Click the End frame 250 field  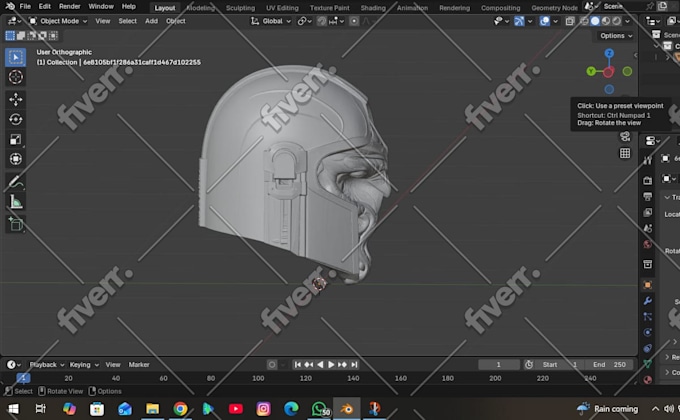[609, 364]
